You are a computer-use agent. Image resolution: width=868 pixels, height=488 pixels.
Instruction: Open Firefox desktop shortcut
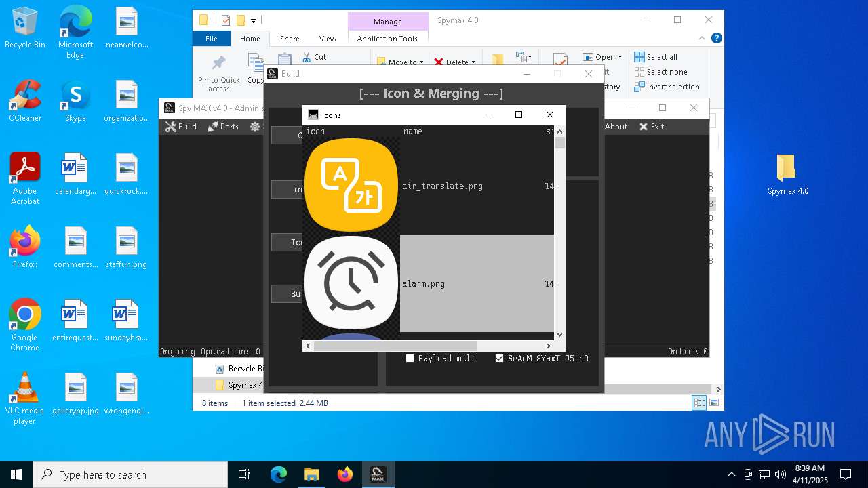(25, 247)
